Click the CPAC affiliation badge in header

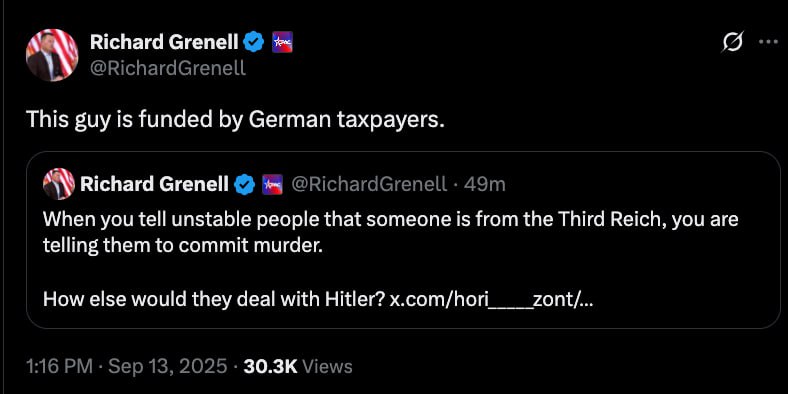coord(282,43)
